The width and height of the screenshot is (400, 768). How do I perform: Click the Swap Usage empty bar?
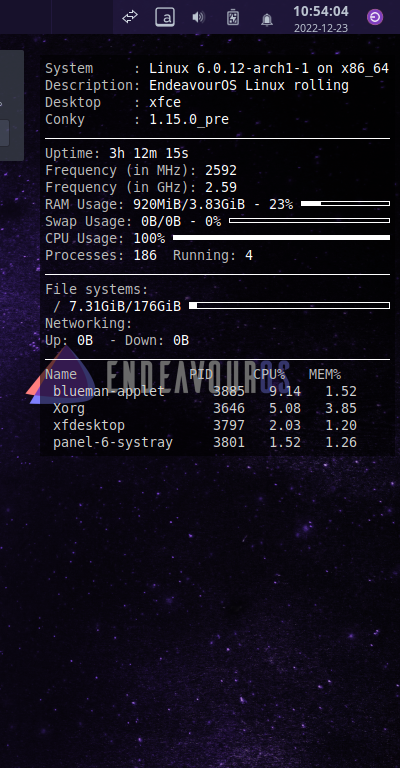(x=309, y=220)
